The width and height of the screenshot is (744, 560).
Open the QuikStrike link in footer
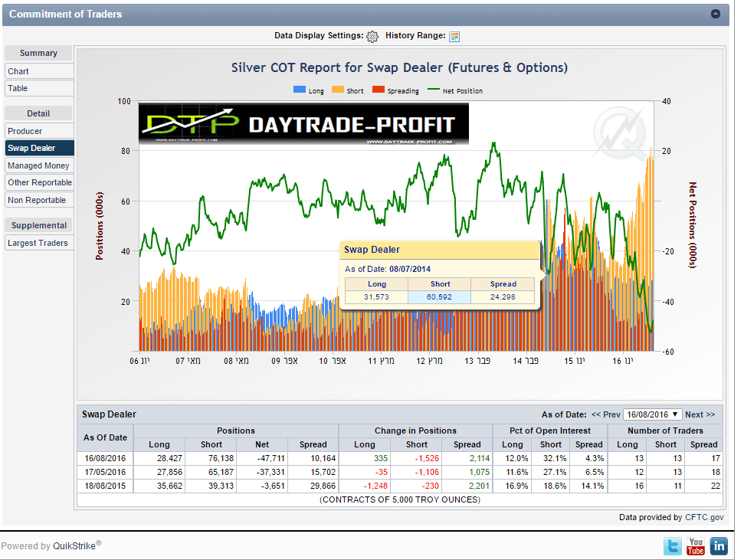pos(74,545)
